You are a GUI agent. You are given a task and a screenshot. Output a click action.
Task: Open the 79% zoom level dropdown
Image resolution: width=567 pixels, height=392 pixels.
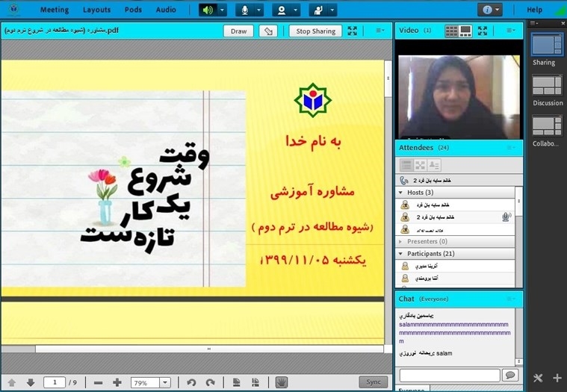click(x=165, y=382)
